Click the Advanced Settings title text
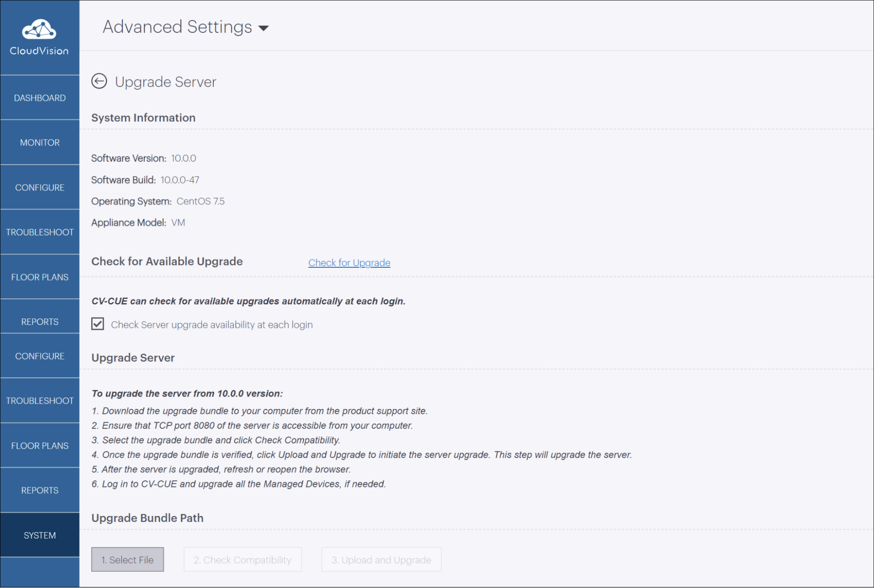The height and width of the screenshot is (588, 874). [x=177, y=27]
